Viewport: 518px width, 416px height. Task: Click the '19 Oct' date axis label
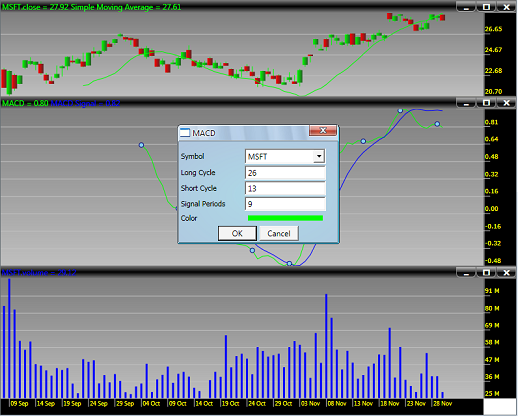(231, 404)
